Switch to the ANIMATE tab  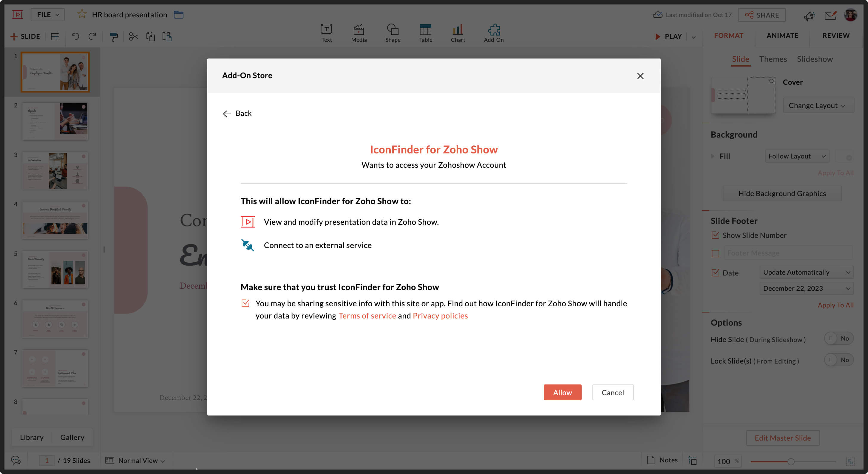click(x=782, y=36)
